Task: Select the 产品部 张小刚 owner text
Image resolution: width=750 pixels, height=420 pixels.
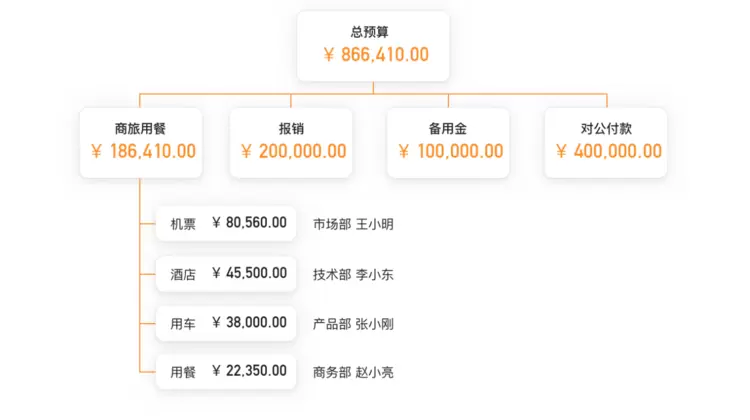Action: point(353,324)
